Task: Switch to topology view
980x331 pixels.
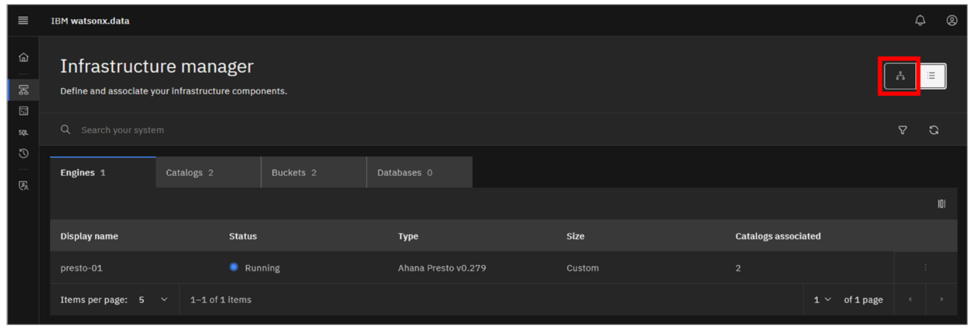Action: pyautogui.click(x=900, y=76)
